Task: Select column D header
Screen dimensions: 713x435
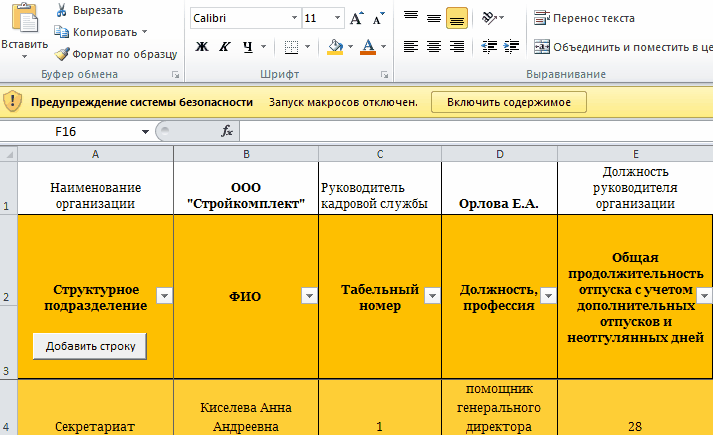Action: pyautogui.click(x=499, y=154)
